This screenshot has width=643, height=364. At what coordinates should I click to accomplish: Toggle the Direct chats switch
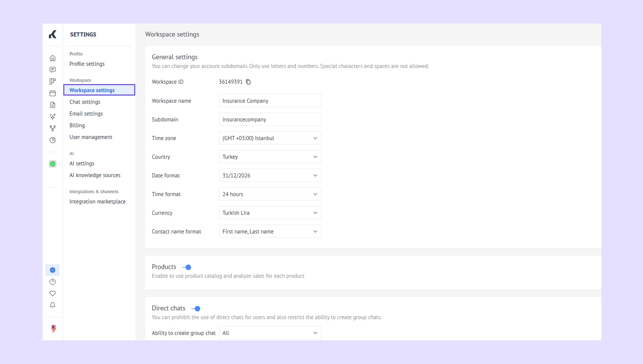point(196,308)
